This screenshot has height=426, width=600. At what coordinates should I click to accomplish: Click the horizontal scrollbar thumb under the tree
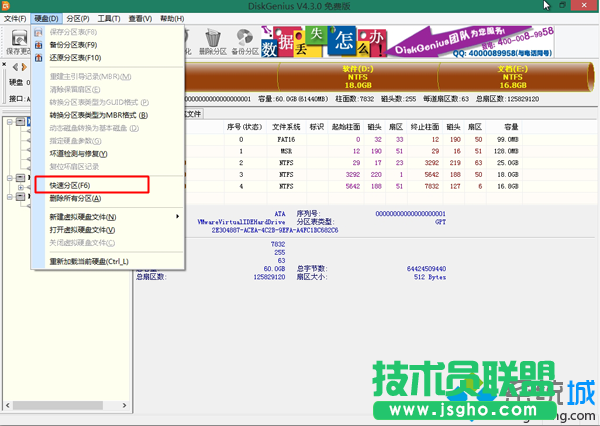pyautogui.click(x=57, y=405)
